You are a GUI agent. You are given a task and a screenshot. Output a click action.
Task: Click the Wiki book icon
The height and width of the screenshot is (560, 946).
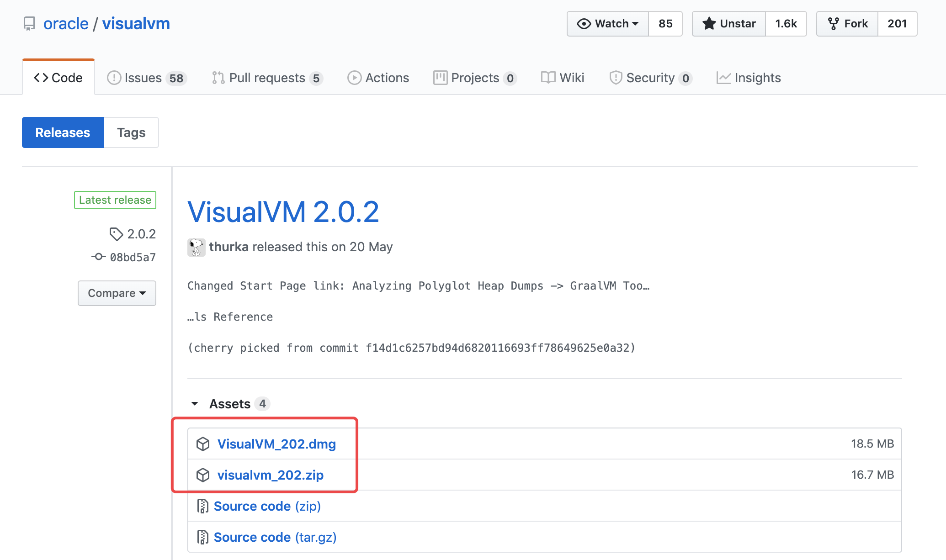pos(548,78)
